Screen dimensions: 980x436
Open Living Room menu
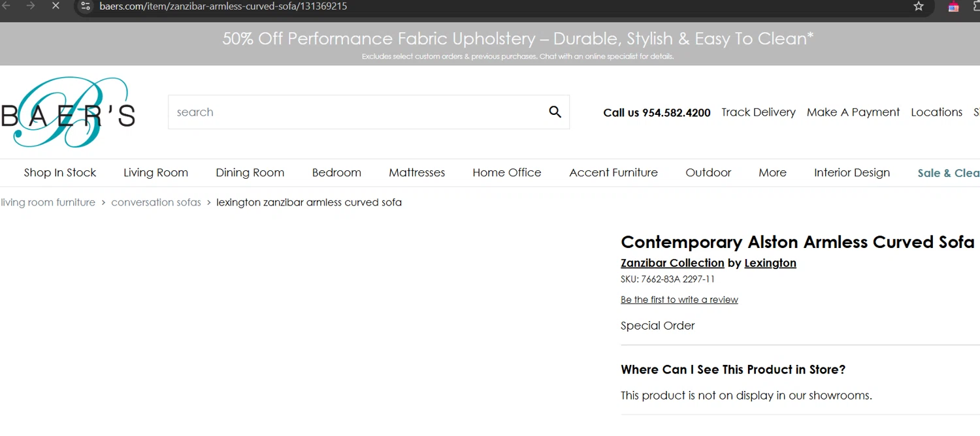point(155,172)
